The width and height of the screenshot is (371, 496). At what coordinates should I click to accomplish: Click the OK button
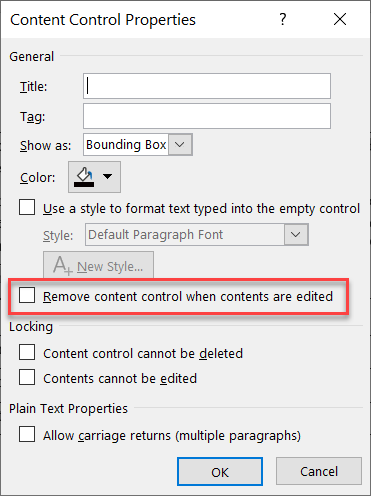(220, 472)
